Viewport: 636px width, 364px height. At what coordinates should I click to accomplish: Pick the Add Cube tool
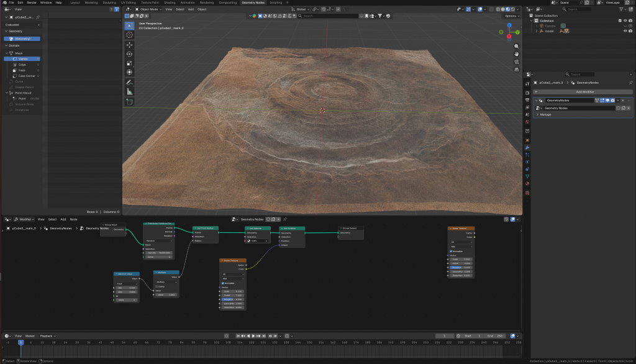coord(129,101)
